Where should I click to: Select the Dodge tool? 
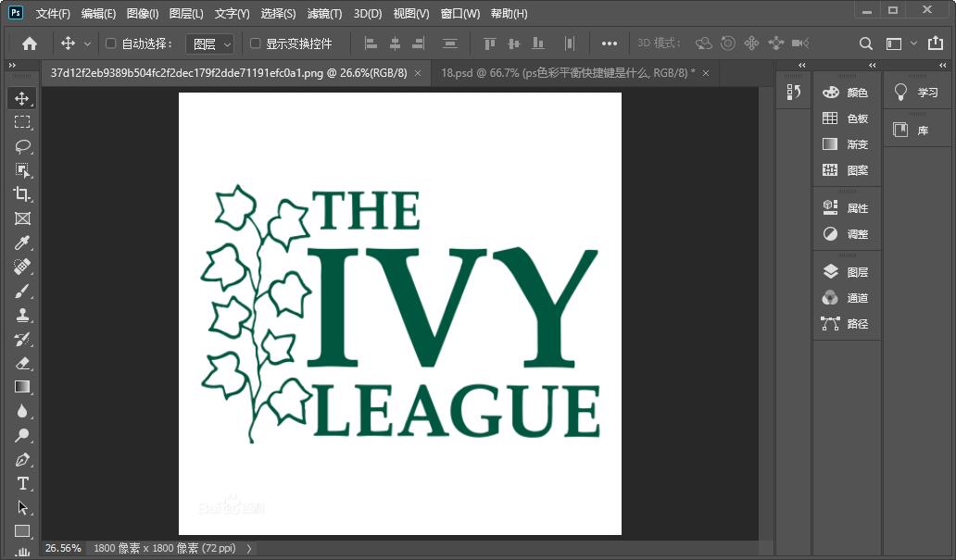coord(22,435)
